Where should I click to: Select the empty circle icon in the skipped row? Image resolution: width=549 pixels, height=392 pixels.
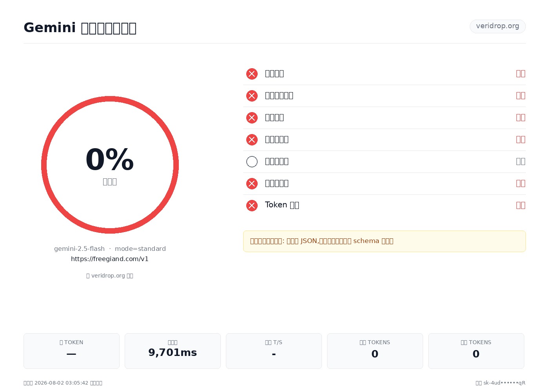[x=252, y=162]
